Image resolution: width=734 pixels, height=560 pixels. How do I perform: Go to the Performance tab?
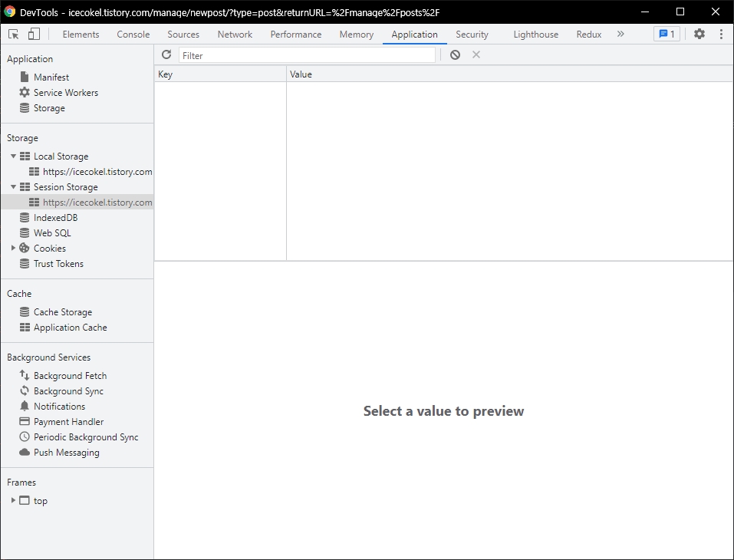click(x=296, y=35)
